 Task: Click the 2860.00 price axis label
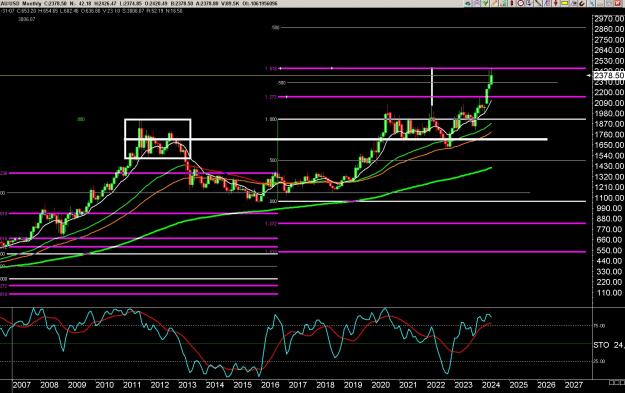tap(609, 29)
